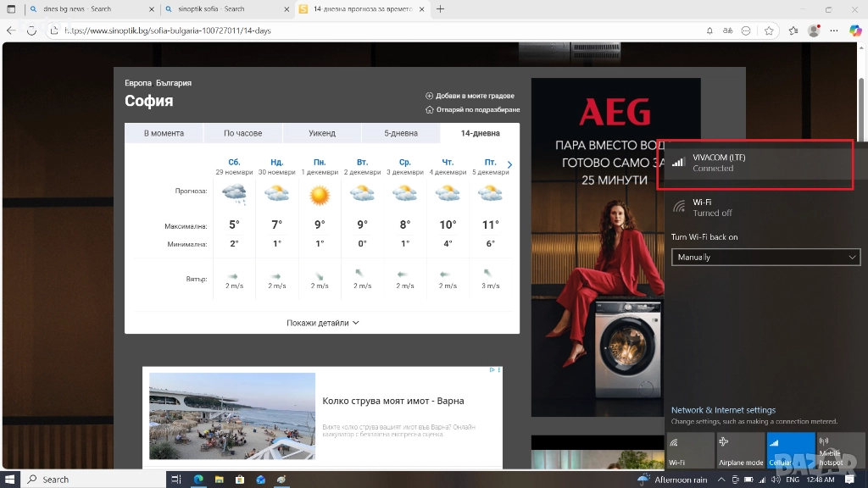The height and width of the screenshot is (488, 868).
Task: Open new tab with plus button
Action: coord(440,9)
